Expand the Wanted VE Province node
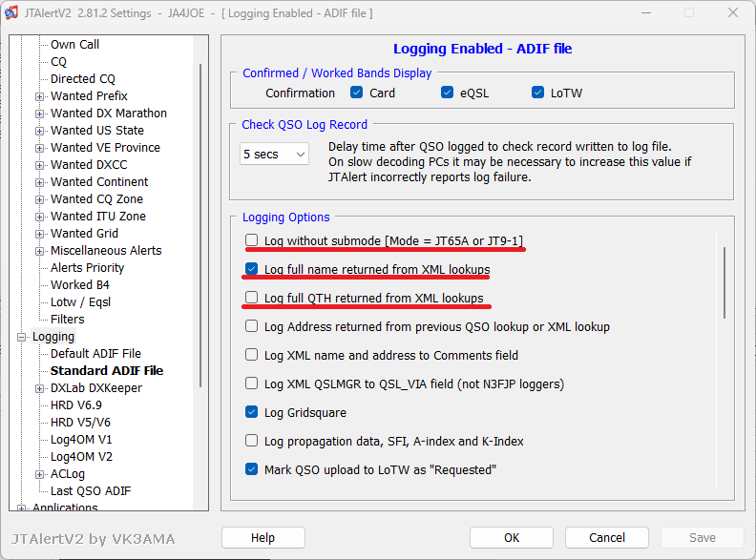This screenshot has height=560, width=756. click(x=40, y=148)
